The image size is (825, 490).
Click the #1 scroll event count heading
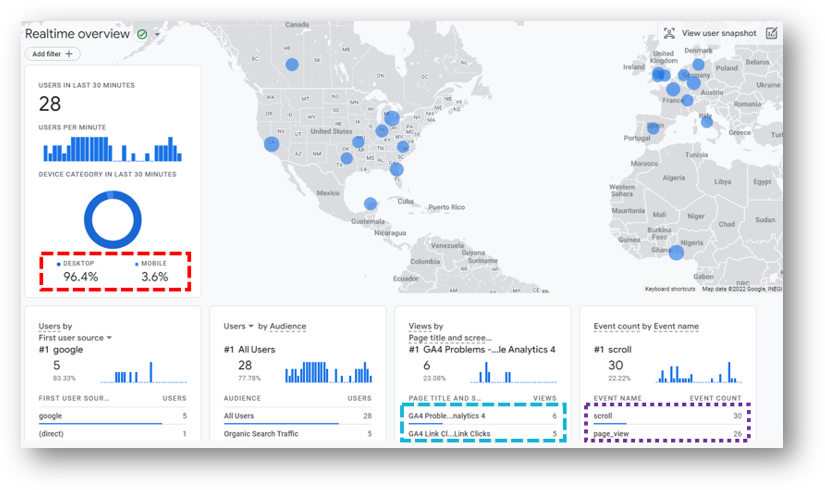pyautogui.click(x=612, y=350)
